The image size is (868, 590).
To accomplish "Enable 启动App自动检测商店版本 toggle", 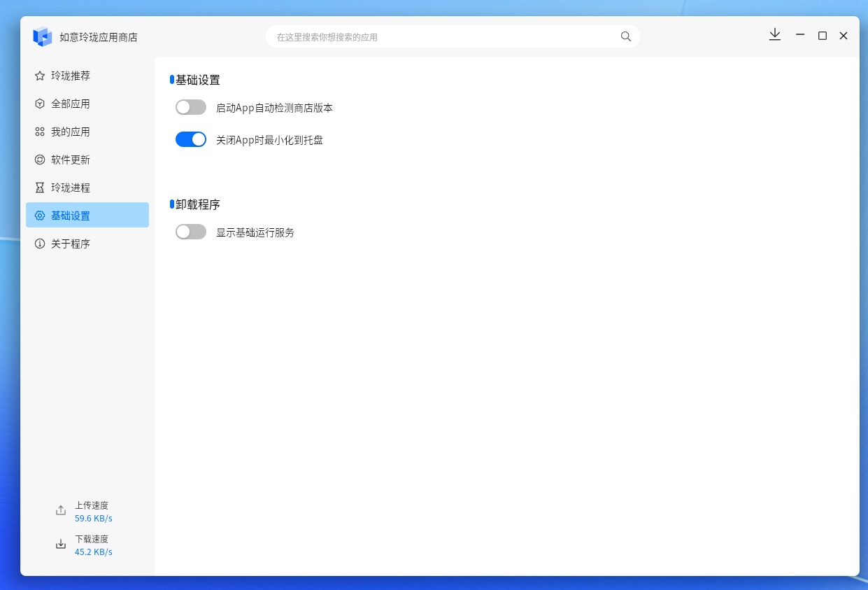I will (x=191, y=107).
